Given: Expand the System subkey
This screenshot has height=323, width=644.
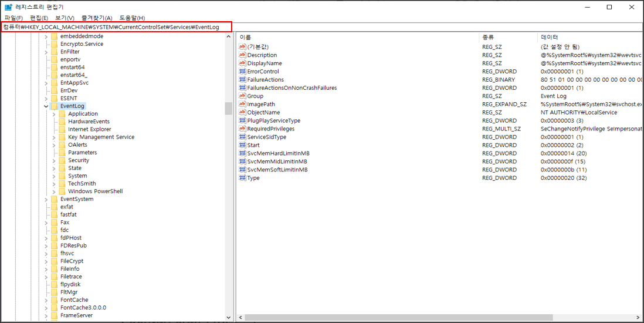Looking at the screenshot, I should [x=54, y=176].
